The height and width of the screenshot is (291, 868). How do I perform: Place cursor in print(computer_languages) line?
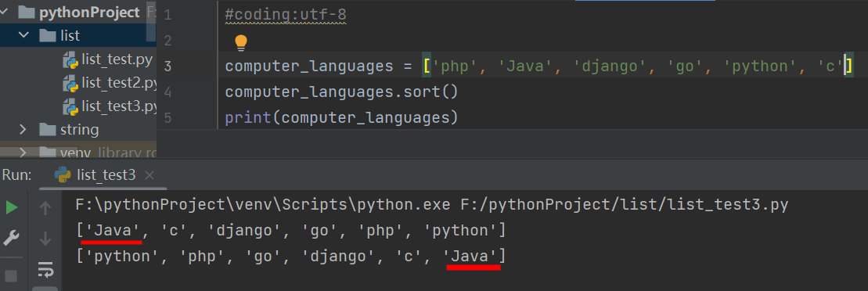[x=341, y=117]
